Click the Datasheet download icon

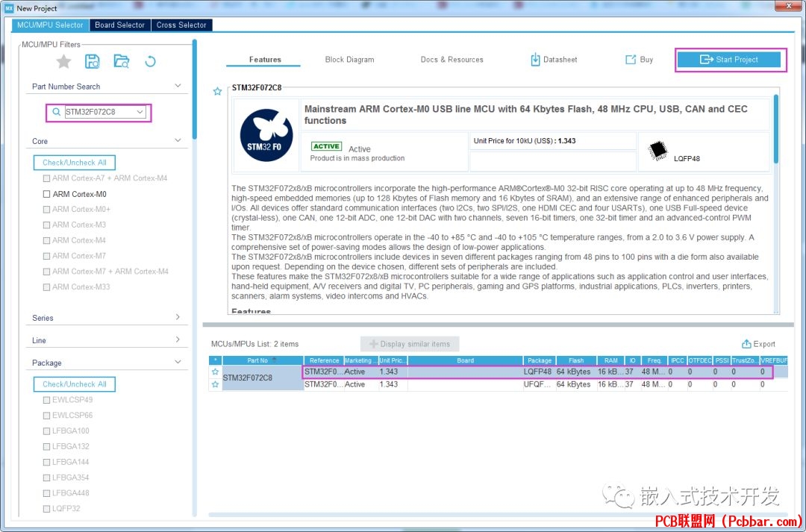tap(535, 60)
